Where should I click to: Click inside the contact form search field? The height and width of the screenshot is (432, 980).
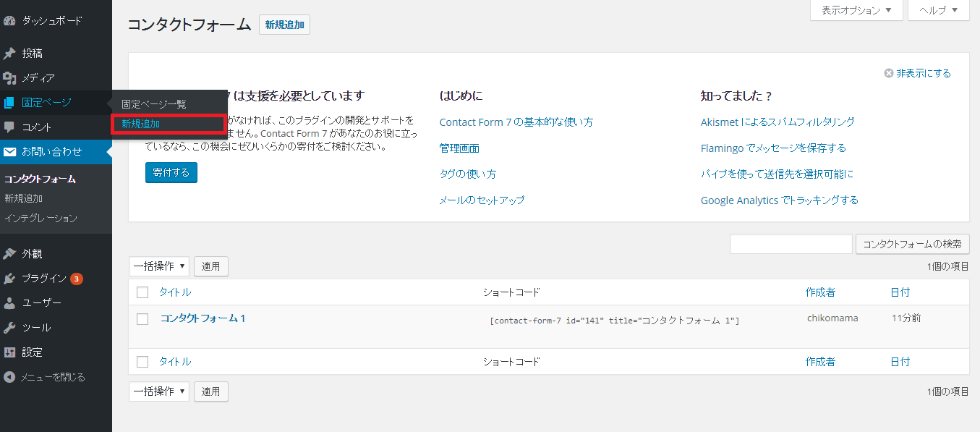coord(791,244)
